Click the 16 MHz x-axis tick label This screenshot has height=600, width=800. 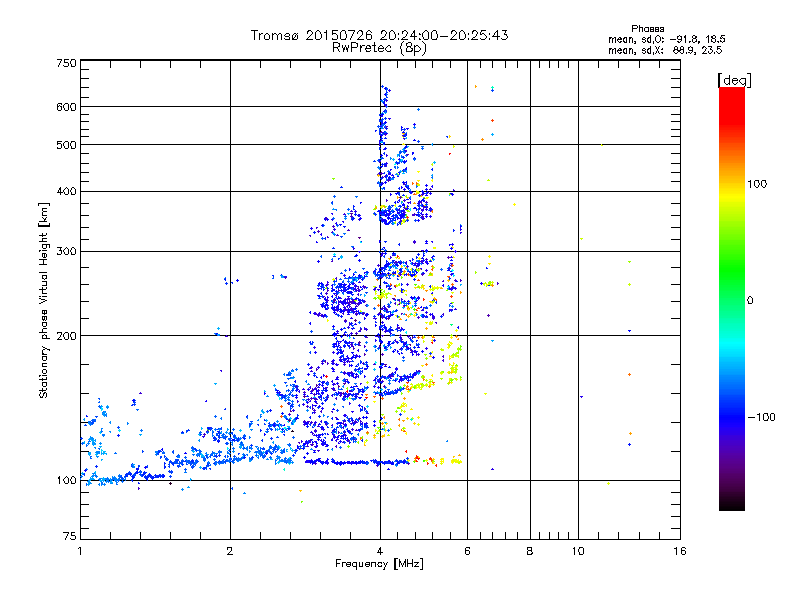680,551
